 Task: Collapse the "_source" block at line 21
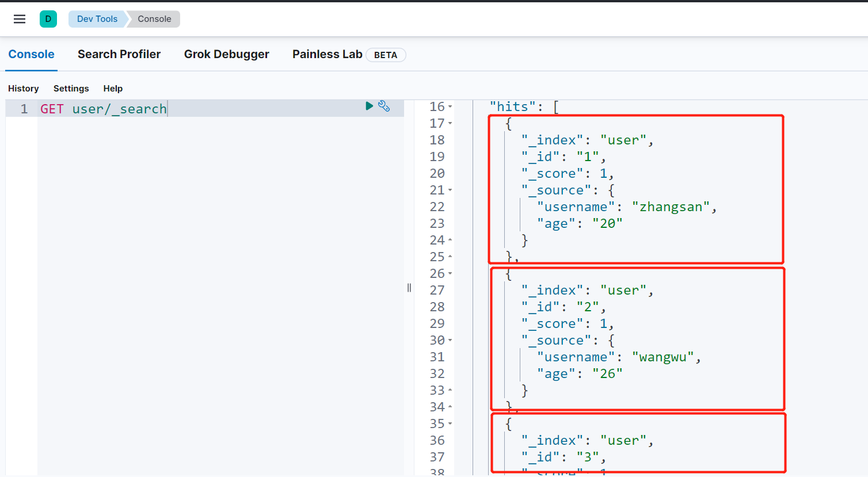coord(450,190)
